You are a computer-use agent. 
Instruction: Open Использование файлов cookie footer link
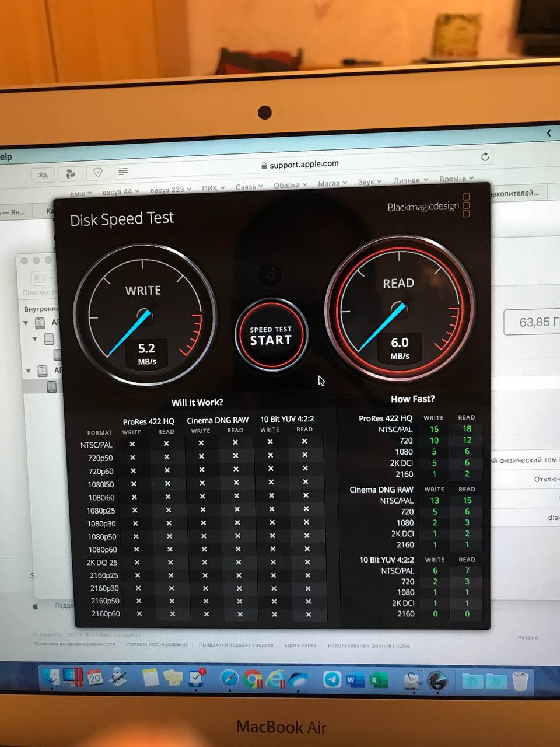pyautogui.click(x=369, y=645)
